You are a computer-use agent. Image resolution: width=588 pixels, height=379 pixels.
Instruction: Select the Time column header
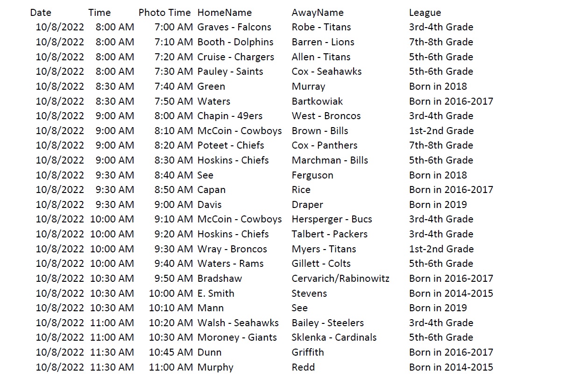click(99, 13)
